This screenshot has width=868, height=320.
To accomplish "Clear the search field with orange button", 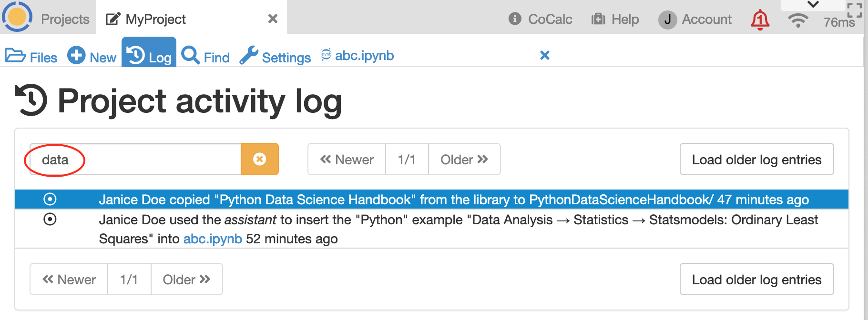I will [x=259, y=159].
